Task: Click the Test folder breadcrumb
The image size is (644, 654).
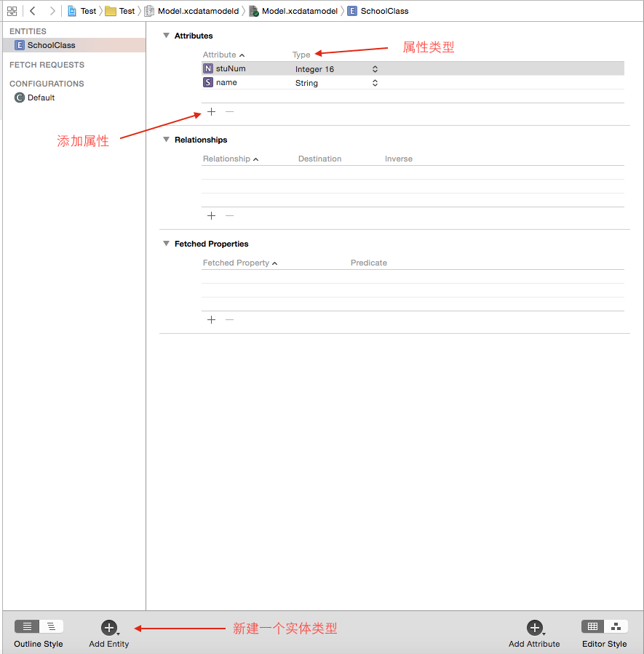Action: (x=120, y=11)
